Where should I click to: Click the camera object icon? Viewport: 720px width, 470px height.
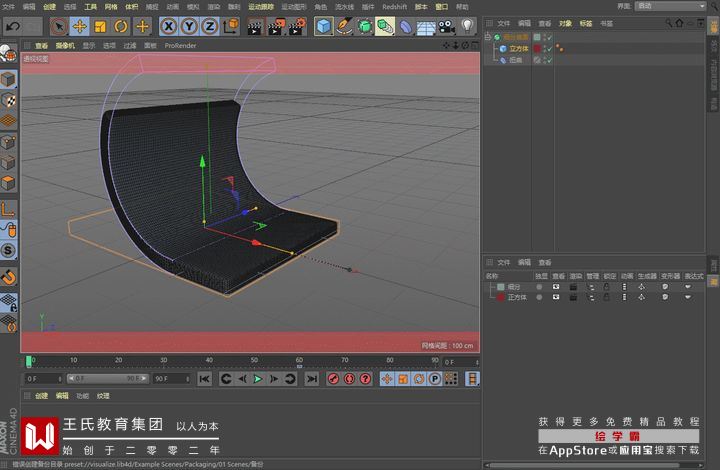(445, 26)
